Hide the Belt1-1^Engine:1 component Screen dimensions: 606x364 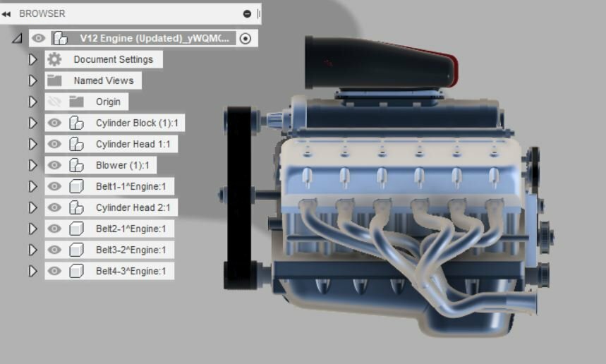54,187
